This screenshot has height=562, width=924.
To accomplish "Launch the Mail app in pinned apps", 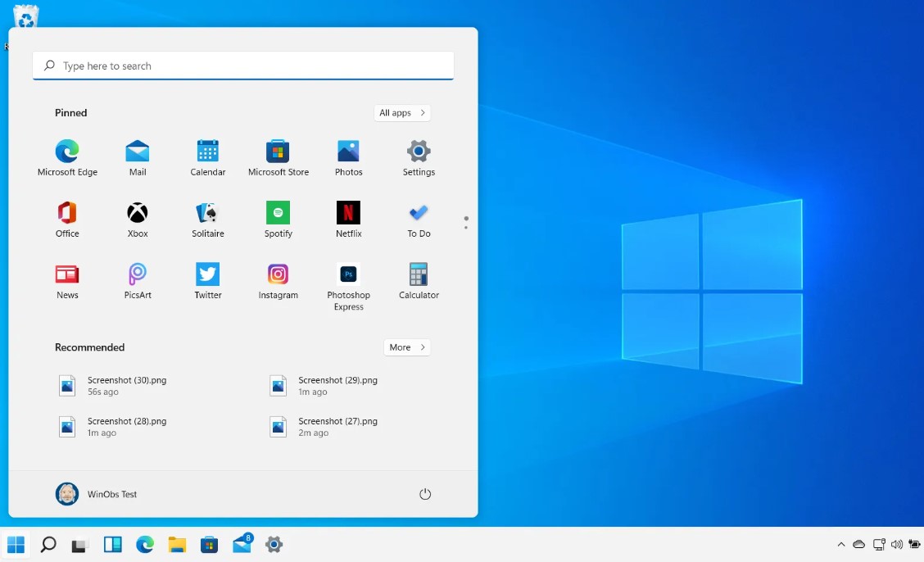I will (x=138, y=158).
